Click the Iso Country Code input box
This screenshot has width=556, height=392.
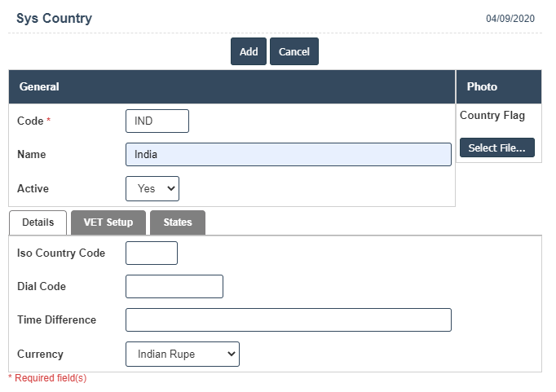click(152, 253)
